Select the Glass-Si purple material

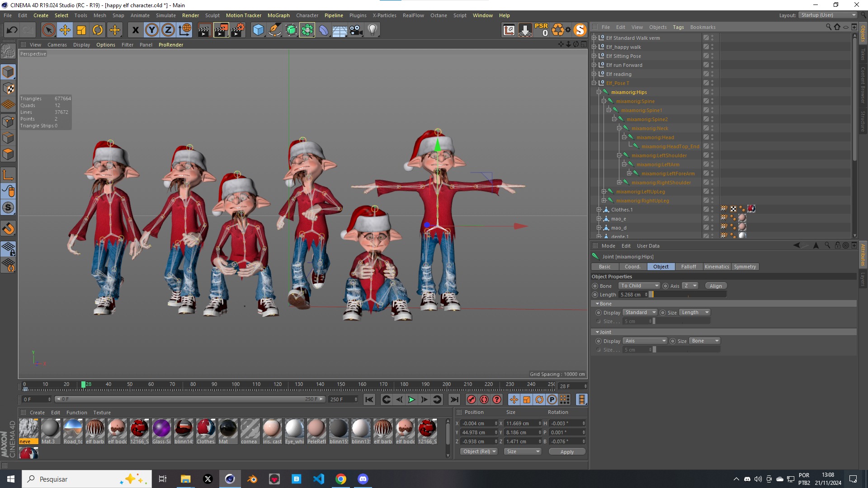click(161, 431)
